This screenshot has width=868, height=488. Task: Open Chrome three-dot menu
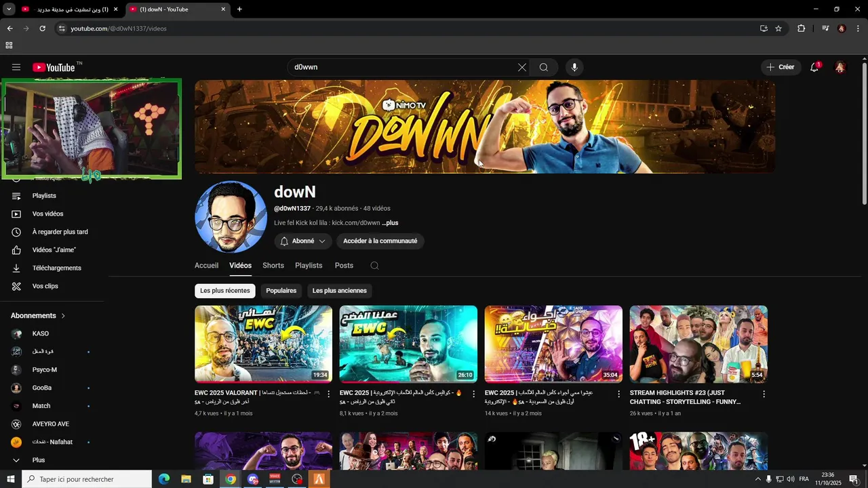point(859,28)
